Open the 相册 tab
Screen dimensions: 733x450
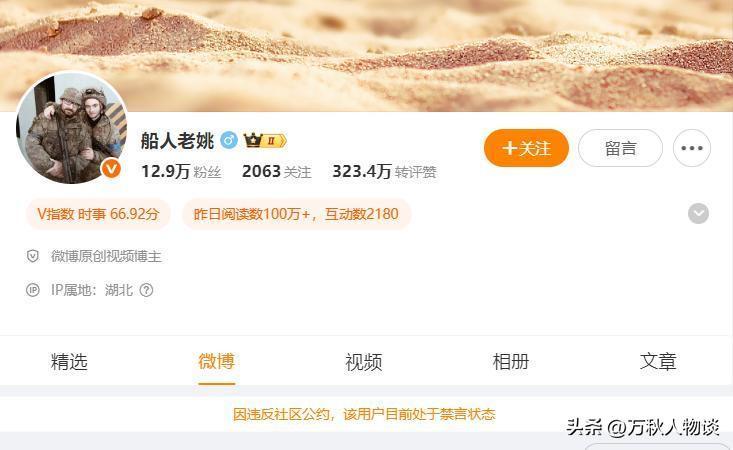click(511, 362)
